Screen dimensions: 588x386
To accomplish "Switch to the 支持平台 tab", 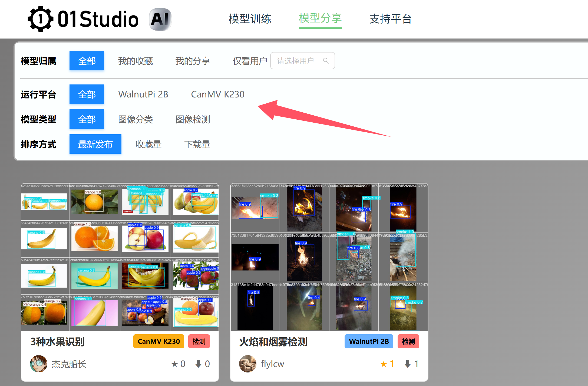I will [x=390, y=19].
